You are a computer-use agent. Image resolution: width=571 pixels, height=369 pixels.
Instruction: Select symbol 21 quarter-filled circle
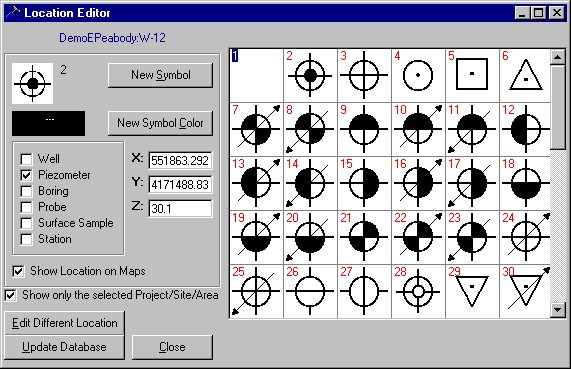[x=365, y=237]
